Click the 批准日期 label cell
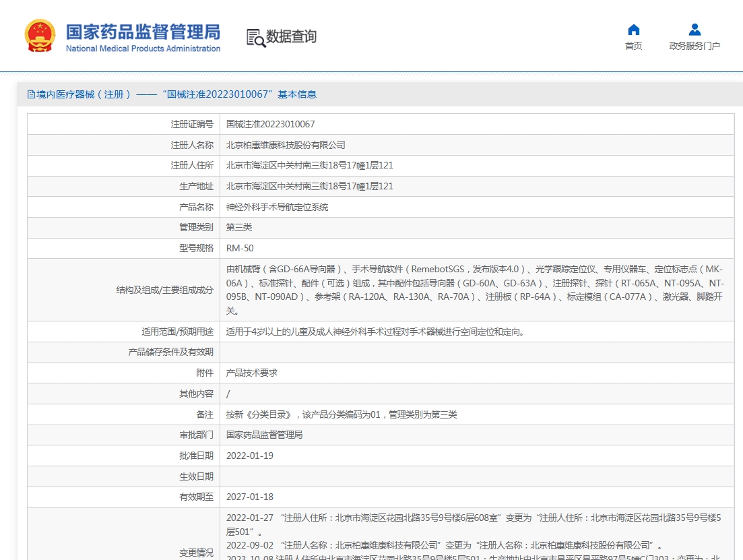Screen dimensions: 743x560 (x=124, y=456)
